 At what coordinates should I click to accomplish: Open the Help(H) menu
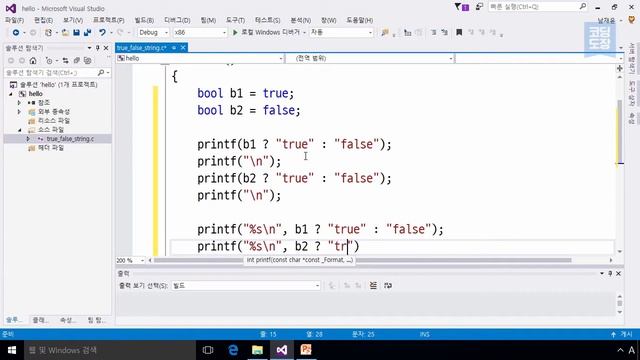[359, 20]
